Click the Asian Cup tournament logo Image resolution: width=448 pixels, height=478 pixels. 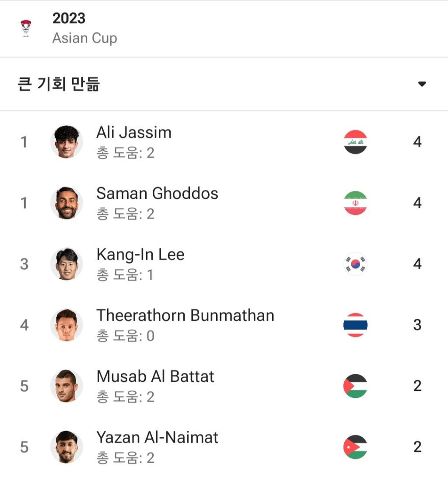(x=26, y=28)
